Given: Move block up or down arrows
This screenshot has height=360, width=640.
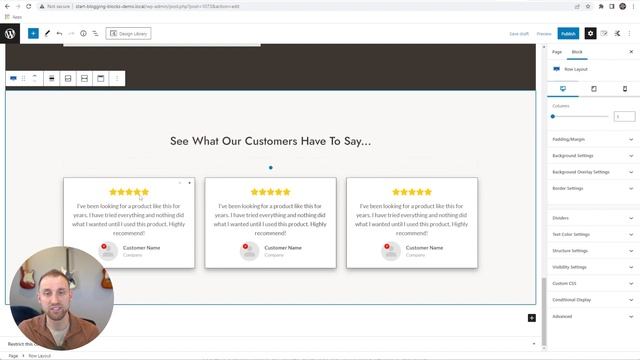Looking at the screenshot, I should click(34, 78).
